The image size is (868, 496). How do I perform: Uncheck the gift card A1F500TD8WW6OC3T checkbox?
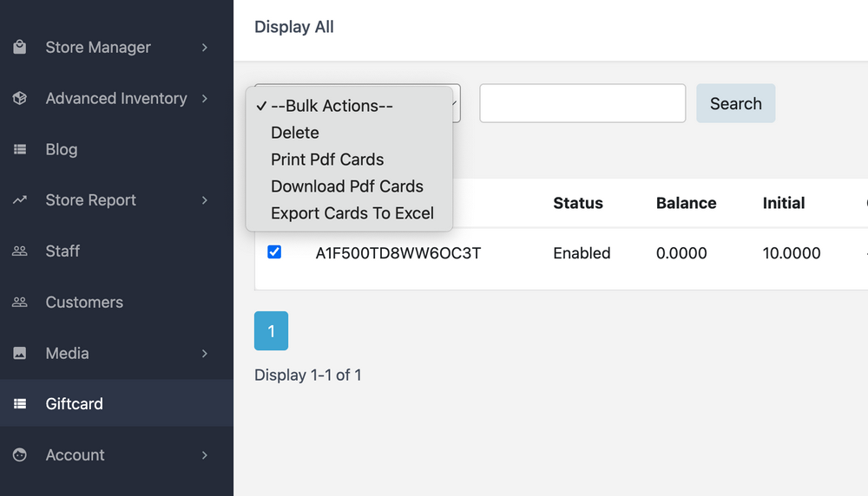click(x=274, y=252)
